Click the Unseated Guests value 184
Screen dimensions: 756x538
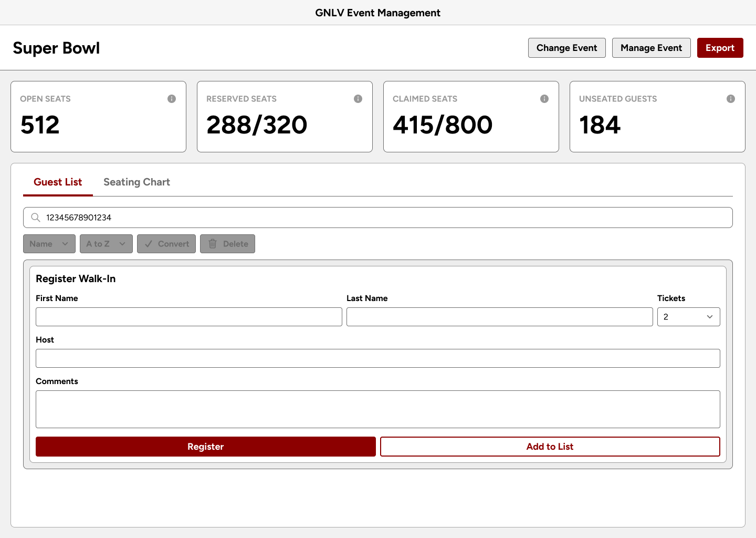(x=600, y=125)
